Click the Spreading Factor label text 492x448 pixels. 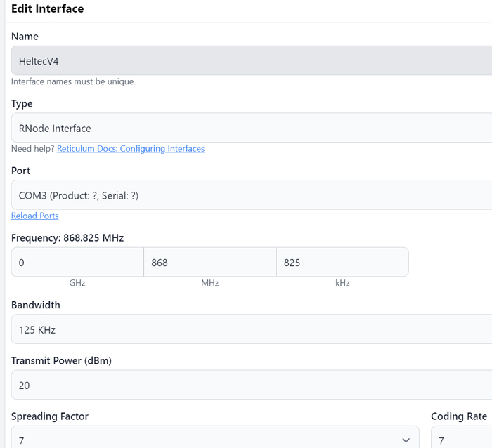(x=50, y=416)
